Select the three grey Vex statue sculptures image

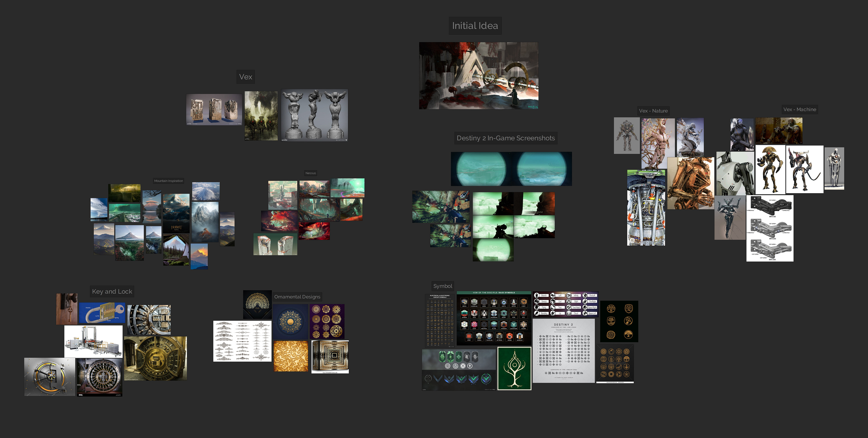pyautogui.click(x=314, y=115)
